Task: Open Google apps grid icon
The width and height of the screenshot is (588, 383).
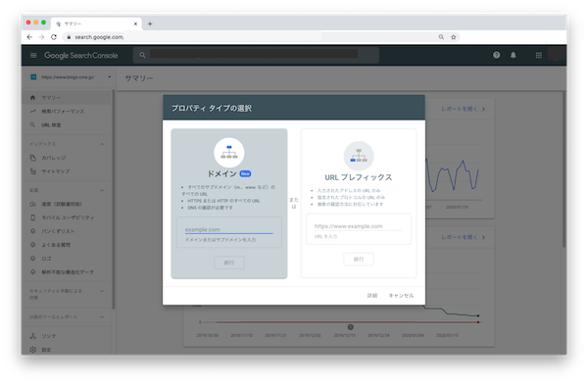Action: (x=538, y=55)
